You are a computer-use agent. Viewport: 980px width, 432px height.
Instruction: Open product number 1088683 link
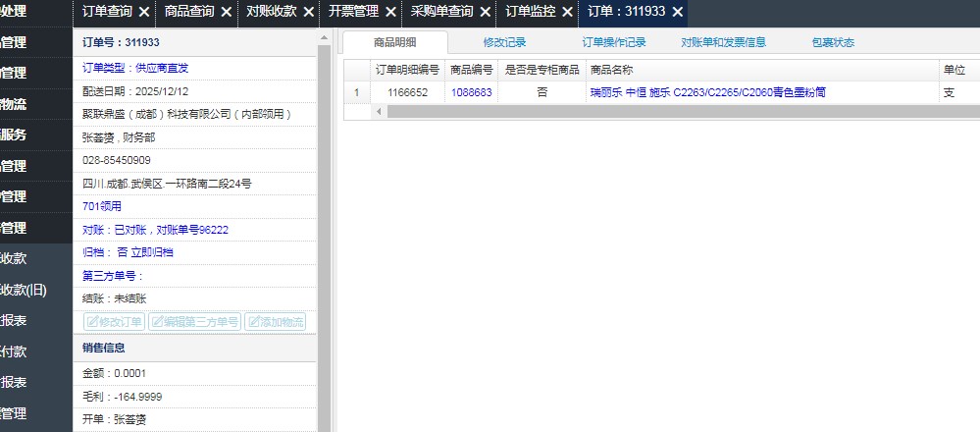pos(471,92)
